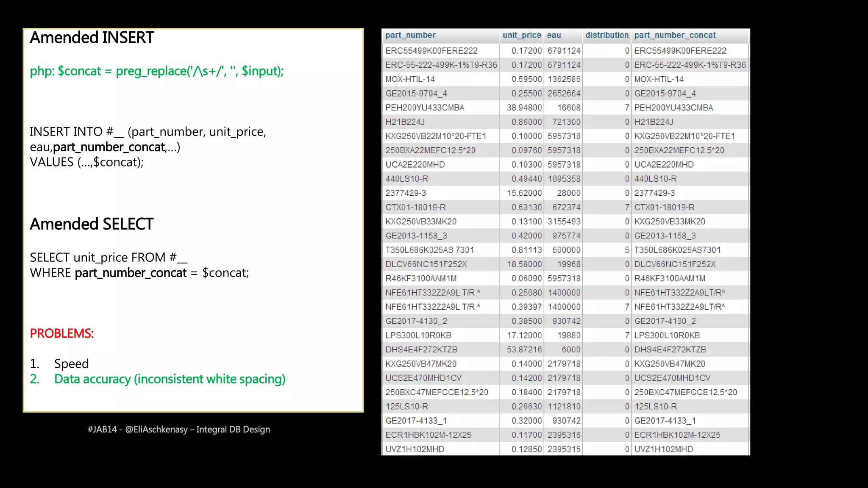This screenshot has width=868, height=488.
Task: Click part_number cell 'KXG250VB22M10*20-FTE1'
Action: tap(435, 136)
